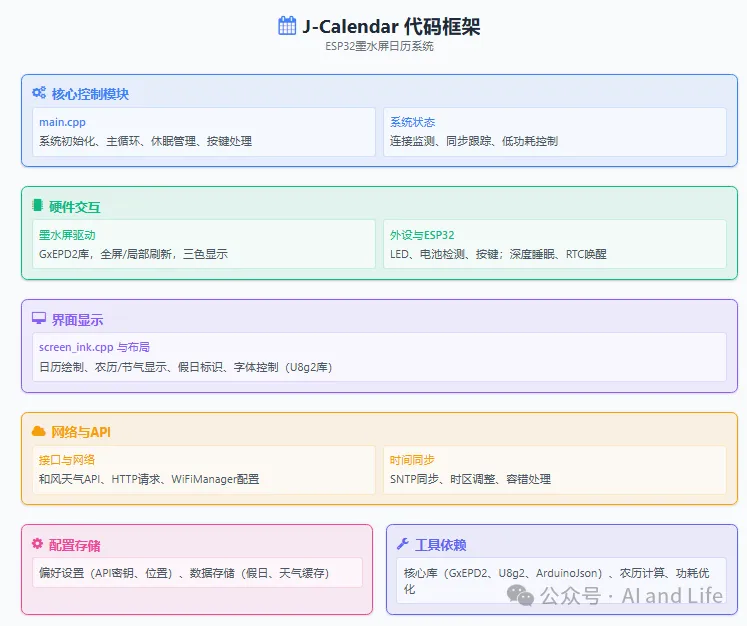Select the 工具依赖 heading
The image size is (747, 626).
point(440,545)
